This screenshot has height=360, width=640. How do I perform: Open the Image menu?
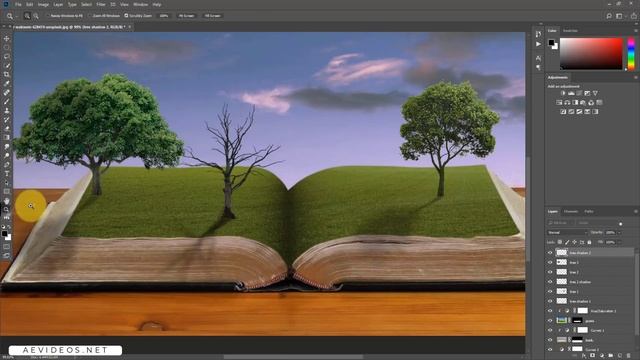43,4
